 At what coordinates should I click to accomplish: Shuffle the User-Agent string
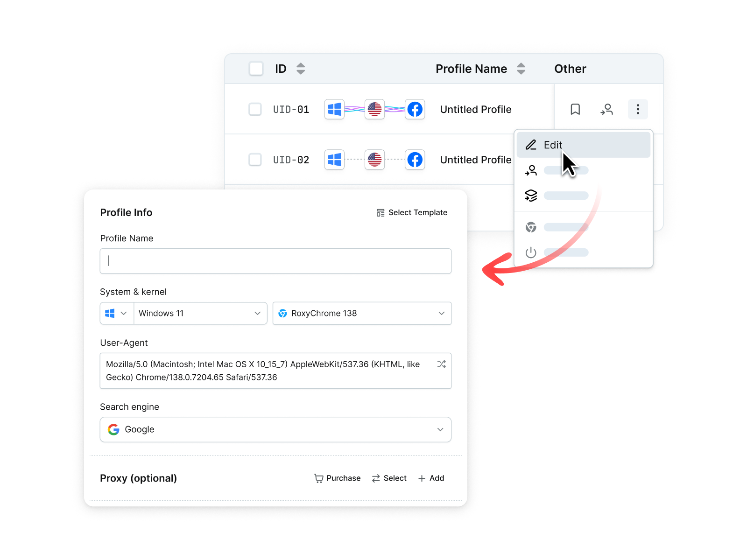(441, 364)
